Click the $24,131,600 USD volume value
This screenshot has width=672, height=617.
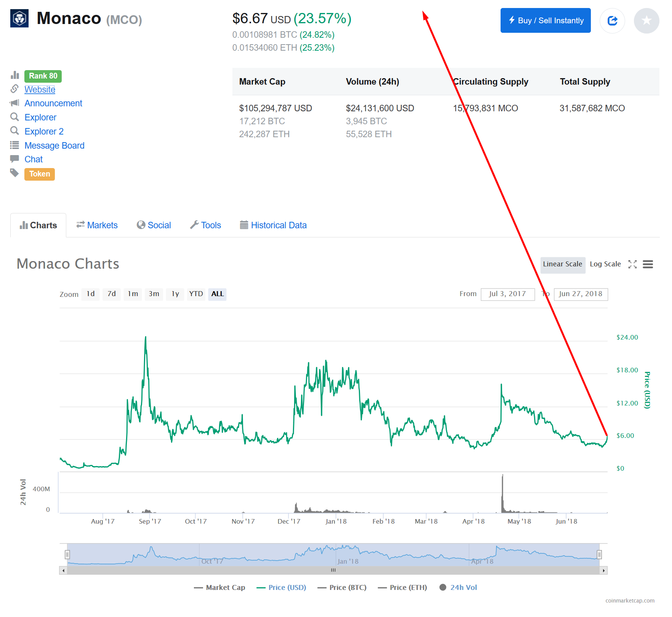tap(380, 108)
